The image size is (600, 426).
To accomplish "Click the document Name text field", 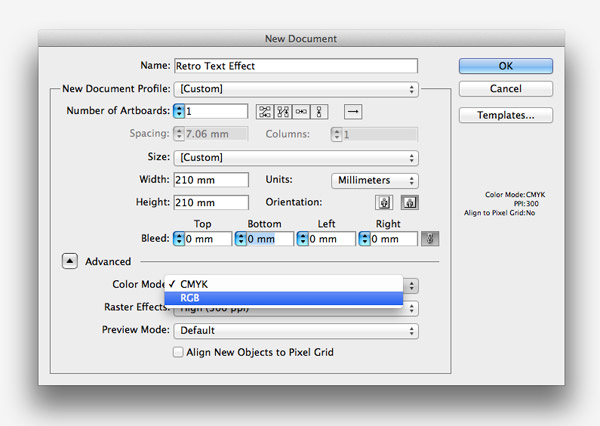I will pyautogui.click(x=295, y=66).
